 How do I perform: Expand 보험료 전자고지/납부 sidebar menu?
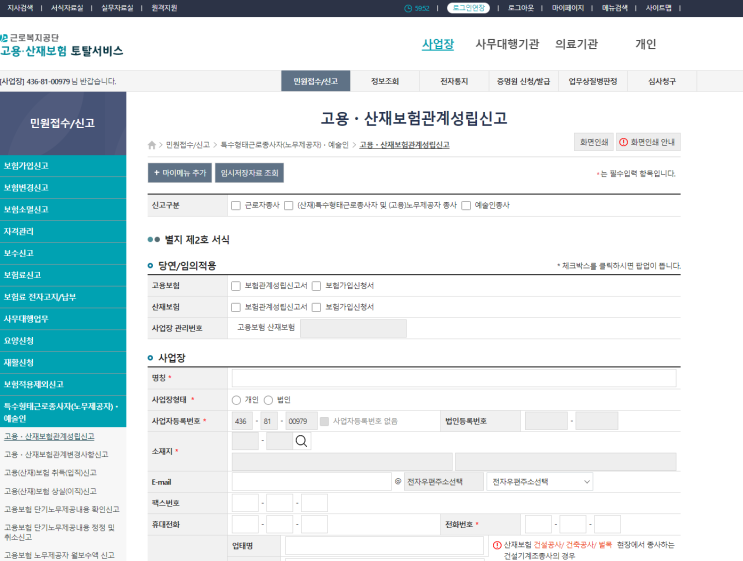tap(63, 297)
